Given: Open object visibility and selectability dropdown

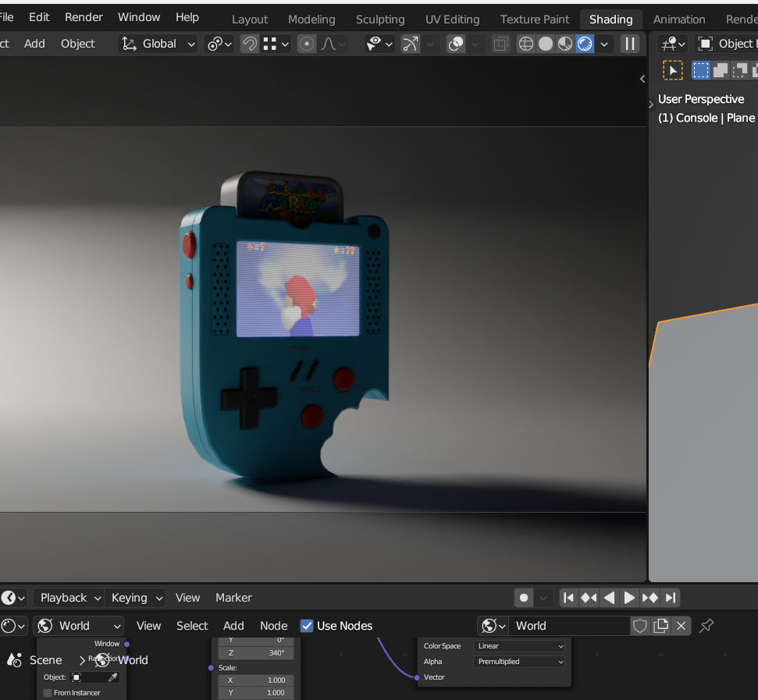Looking at the screenshot, I should [x=379, y=44].
